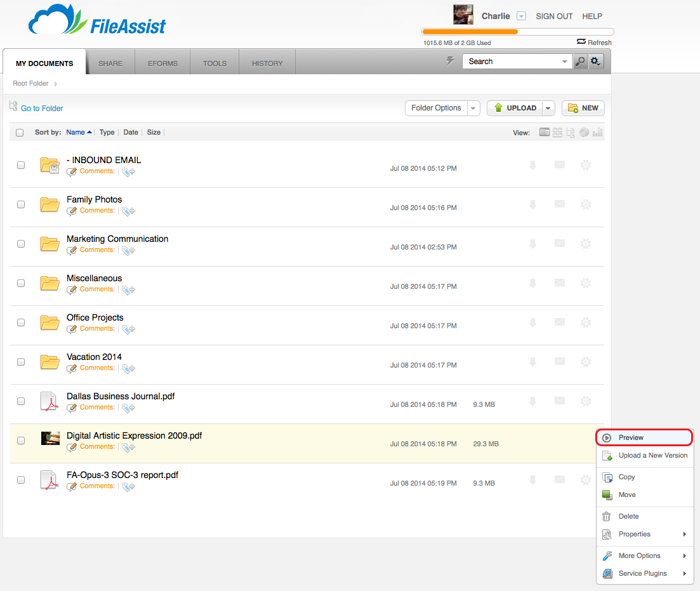Open the TOOLS tab

click(x=215, y=63)
